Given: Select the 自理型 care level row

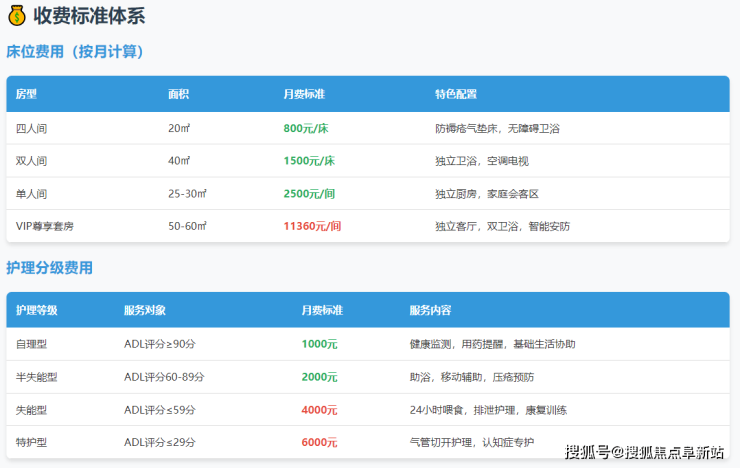Looking at the screenshot, I should [x=32, y=344].
